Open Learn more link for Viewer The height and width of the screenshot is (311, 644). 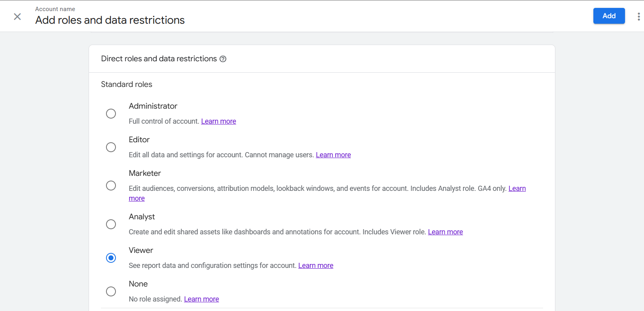coord(316,266)
